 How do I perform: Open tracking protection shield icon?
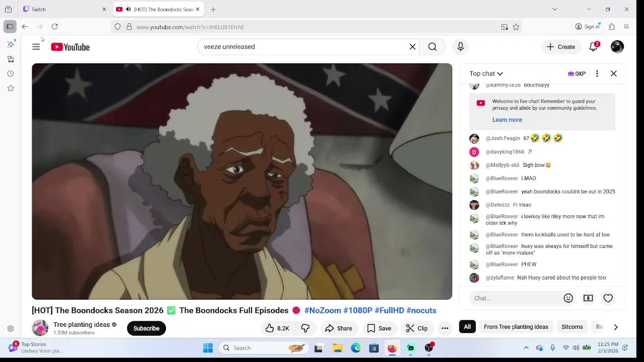click(118, 27)
